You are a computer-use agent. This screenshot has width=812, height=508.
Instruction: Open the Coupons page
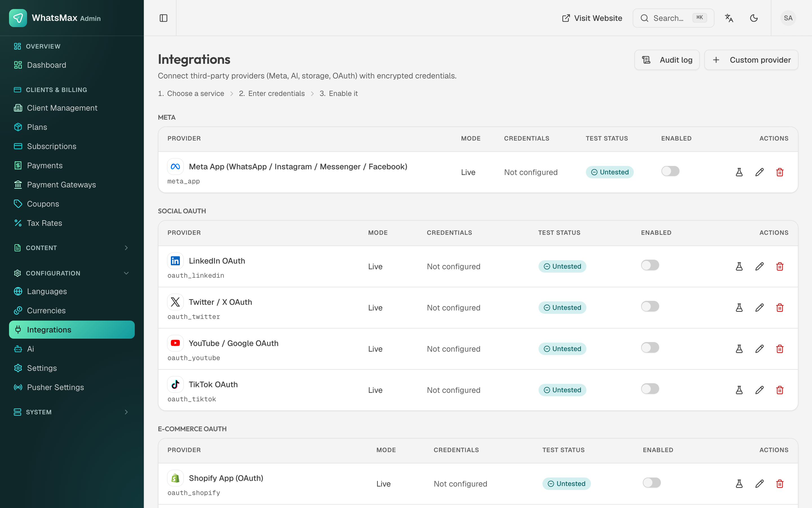click(x=72, y=203)
